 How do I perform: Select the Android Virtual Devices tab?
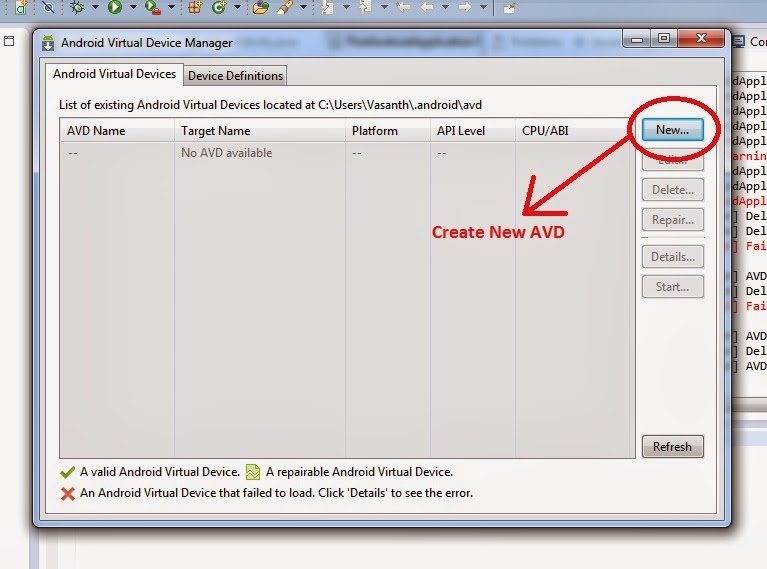[114, 74]
